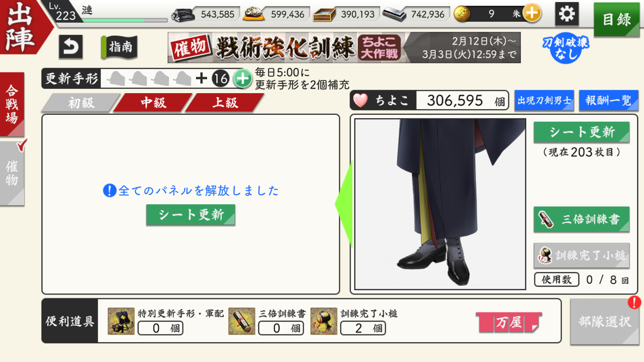
Task: Open the 報酬一覧 rewards list
Action: (608, 100)
